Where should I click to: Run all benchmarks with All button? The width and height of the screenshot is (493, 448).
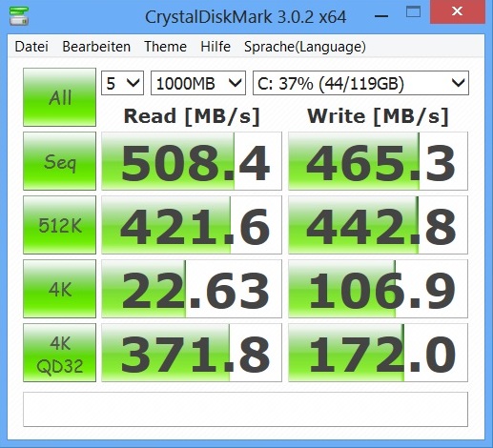click(59, 97)
